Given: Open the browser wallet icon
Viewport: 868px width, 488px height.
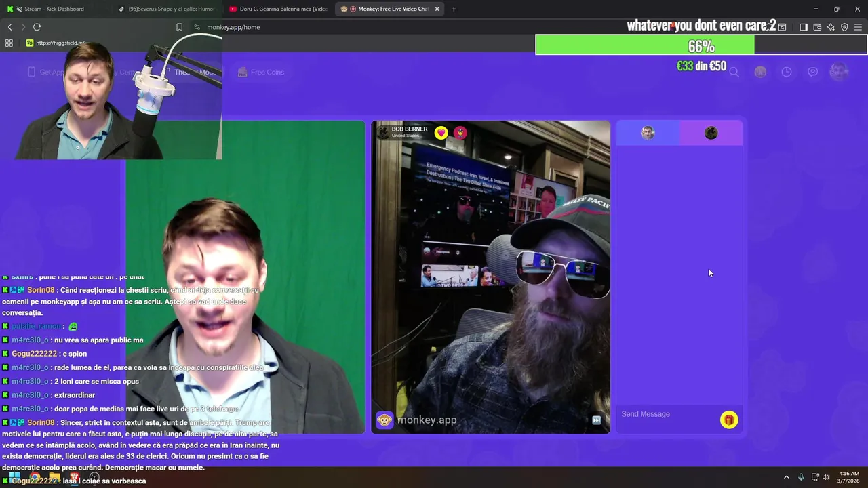Looking at the screenshot, I should point(817,27).
